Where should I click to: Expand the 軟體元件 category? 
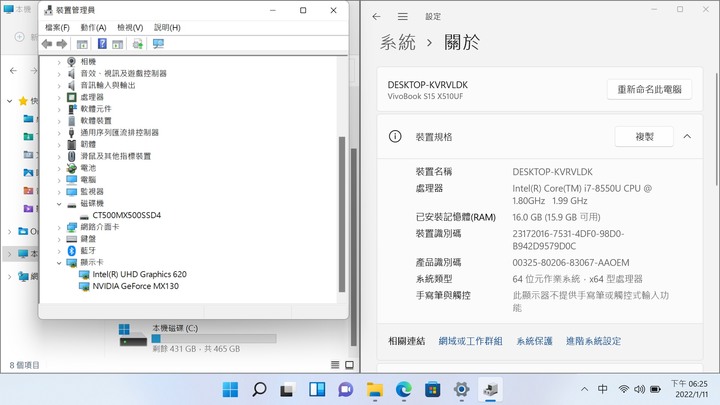pyautogui.click(x=59, y=109)
